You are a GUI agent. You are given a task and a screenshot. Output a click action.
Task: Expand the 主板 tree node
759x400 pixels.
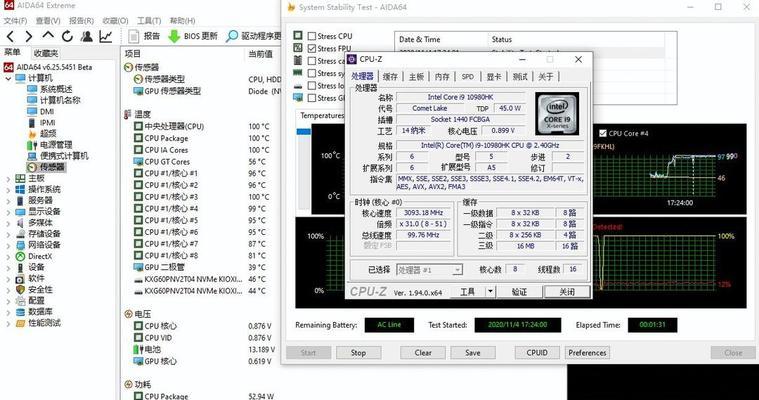8,178
